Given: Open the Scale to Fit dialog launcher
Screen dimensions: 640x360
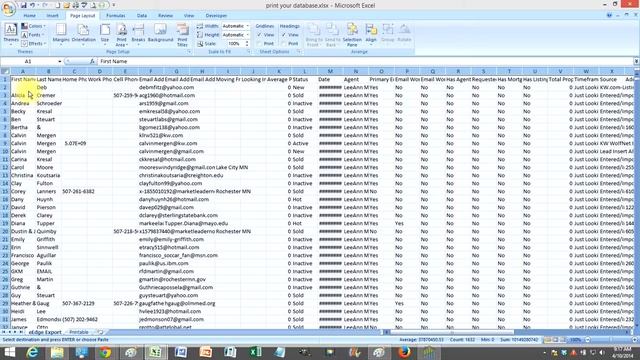Looking at the screenshot, I should [x=248, y=52].
